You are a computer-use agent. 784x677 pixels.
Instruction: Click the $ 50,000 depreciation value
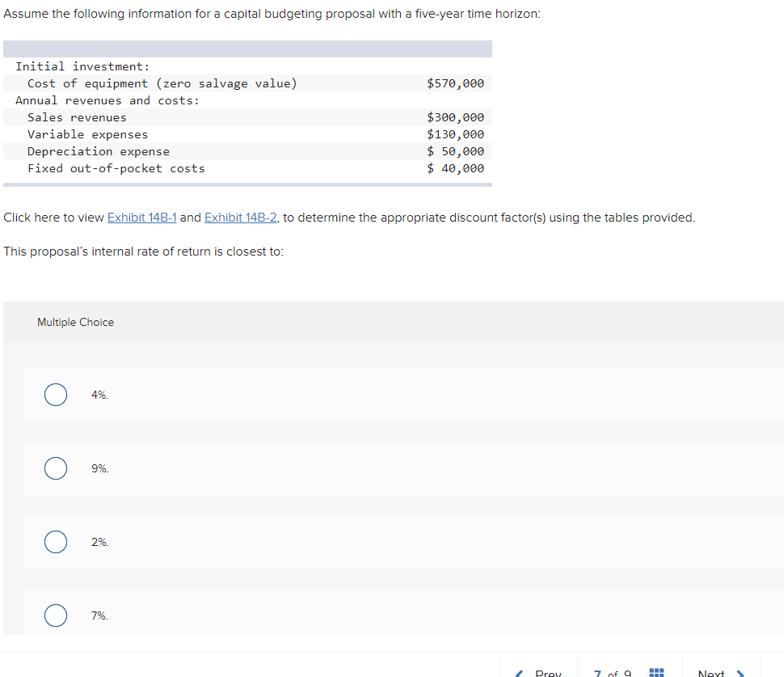click(x=456, y=151)
